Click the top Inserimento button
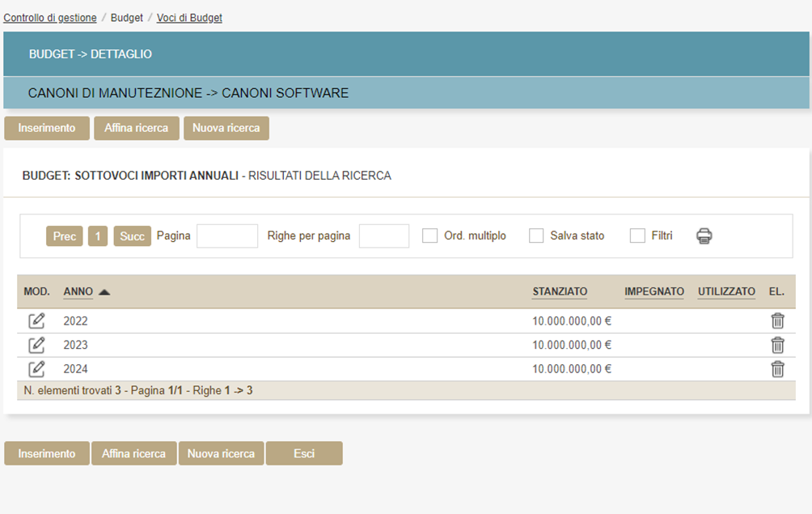 [x=47, y=128]
